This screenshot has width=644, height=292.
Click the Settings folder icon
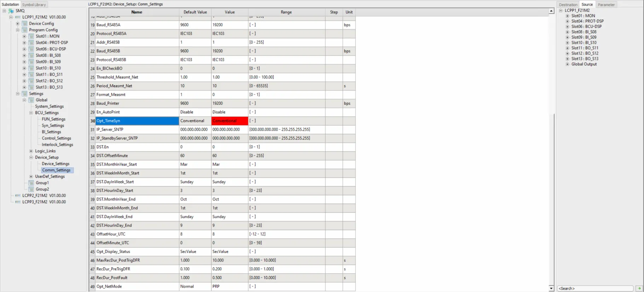(x=24, y=93)
